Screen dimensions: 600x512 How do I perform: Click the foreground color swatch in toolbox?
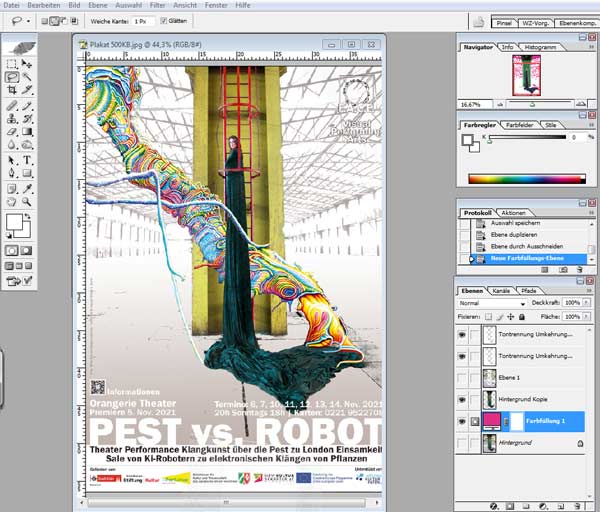[14, 221]
